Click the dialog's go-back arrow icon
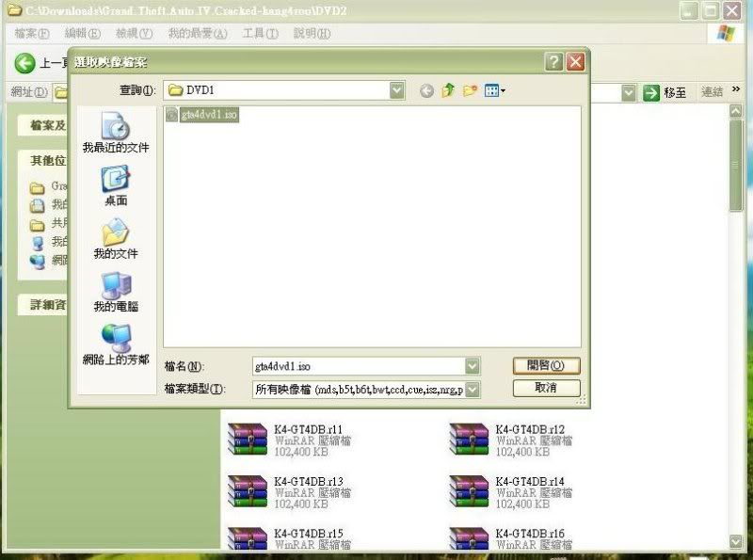This screenshot has width=753, height=560. (426, 90)
